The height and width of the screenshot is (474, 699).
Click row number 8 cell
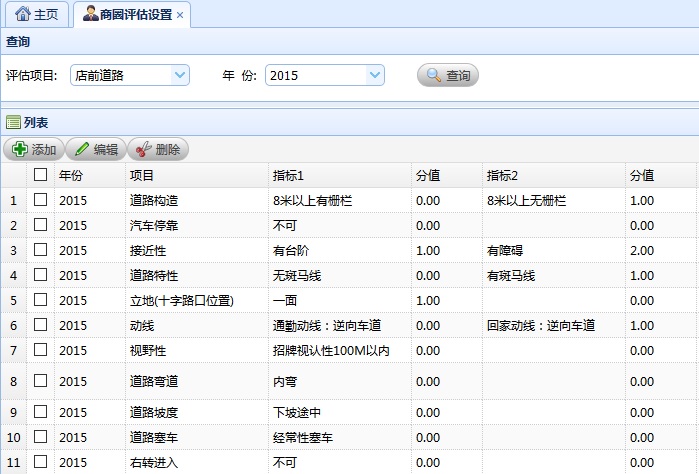[x=13, y=381]
